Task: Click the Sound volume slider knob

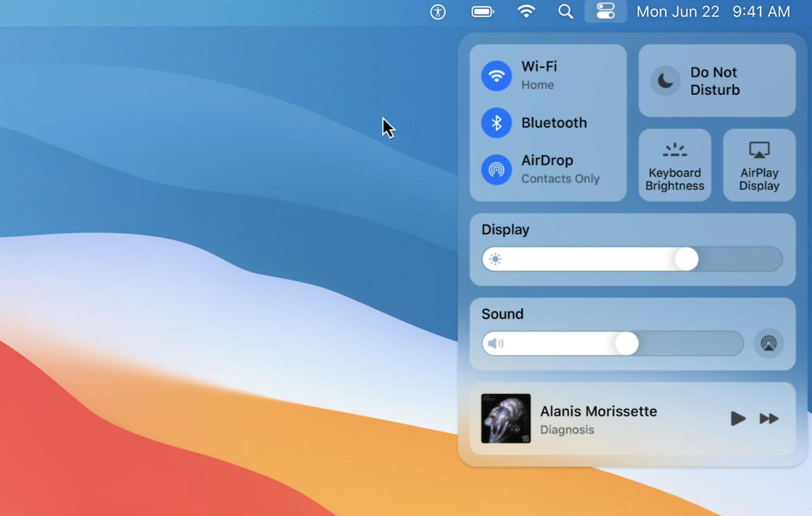Action: point(627,343)
